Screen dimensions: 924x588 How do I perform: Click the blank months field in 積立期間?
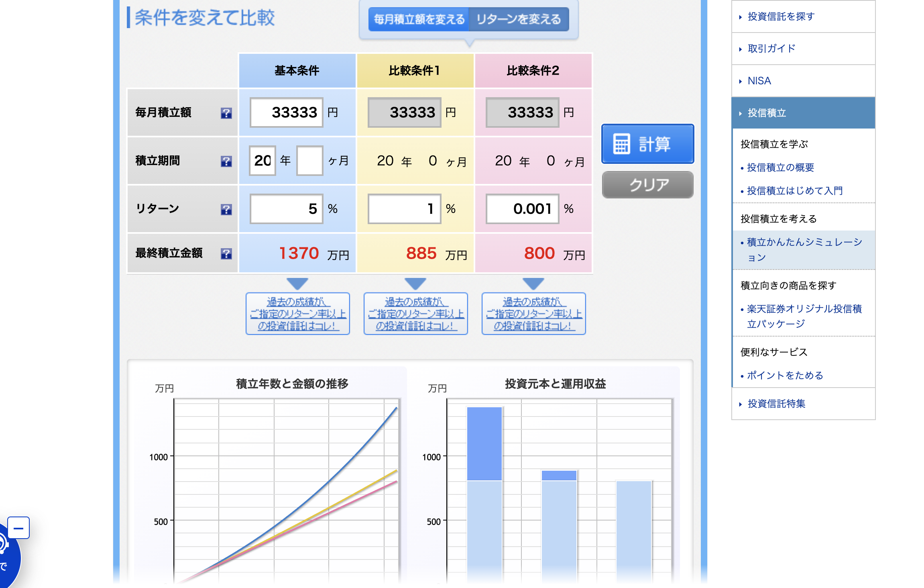click(309, 161)
